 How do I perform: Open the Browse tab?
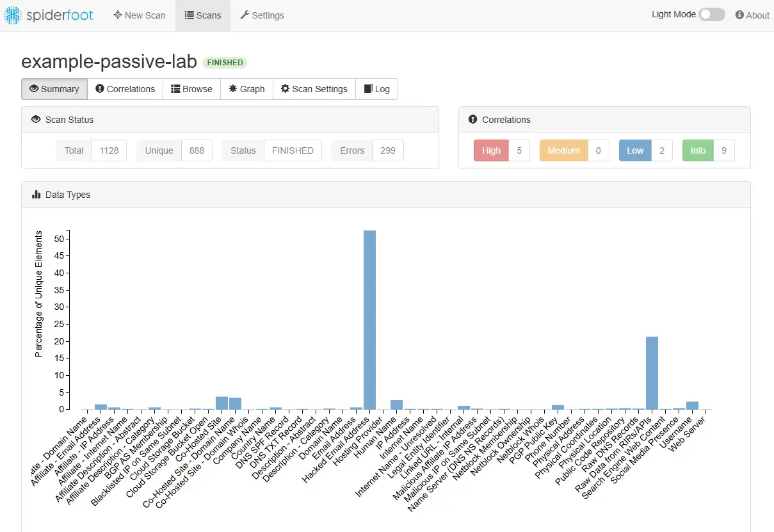(x=191, y=89)
